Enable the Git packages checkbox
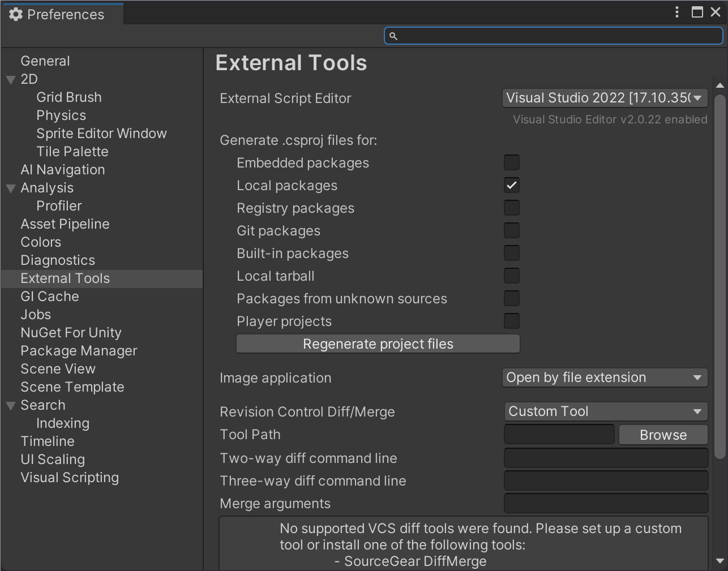The image size is (728, 571). point(512,231)
